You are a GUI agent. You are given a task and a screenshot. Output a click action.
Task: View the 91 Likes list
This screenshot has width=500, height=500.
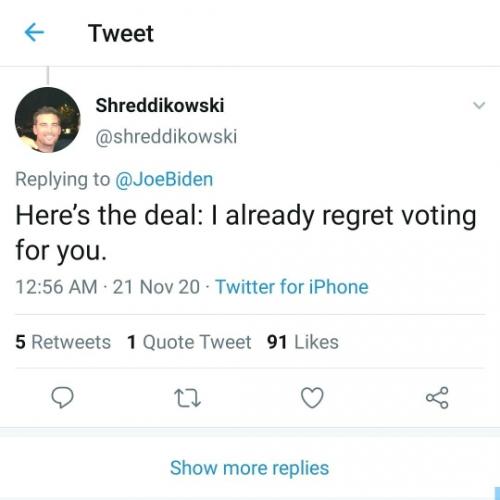[x=303, y=342]
